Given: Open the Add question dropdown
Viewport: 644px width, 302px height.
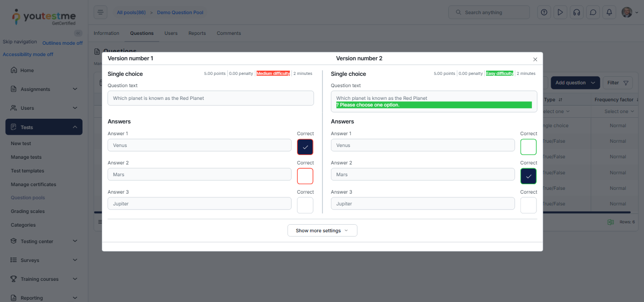Looking at the screenshot, I should click(575, 83).
